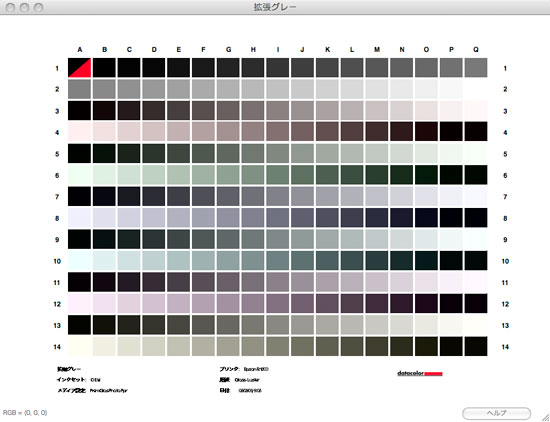This screenshot has height=422, width=550.
Task: Click the red-black triangle patch A1
Action: (x=80, y=68)
